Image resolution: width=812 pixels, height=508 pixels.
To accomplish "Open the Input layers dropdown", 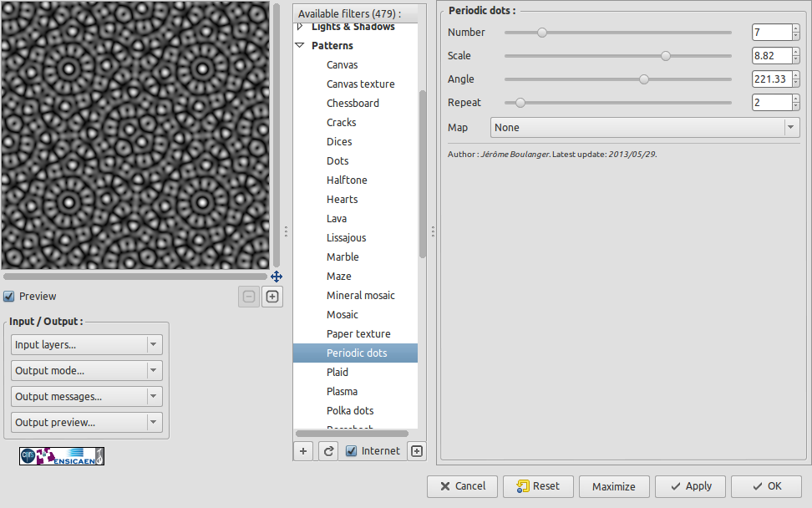I will 87,345.
